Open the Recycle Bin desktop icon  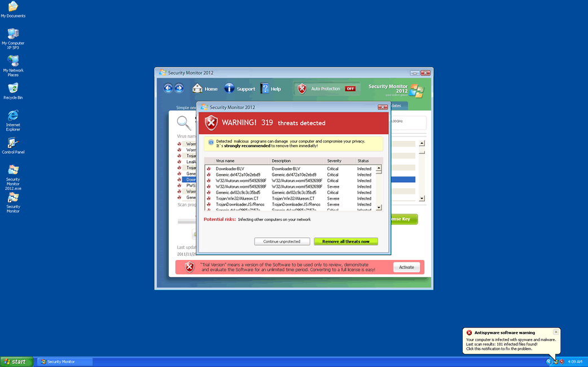coord(13,89)
